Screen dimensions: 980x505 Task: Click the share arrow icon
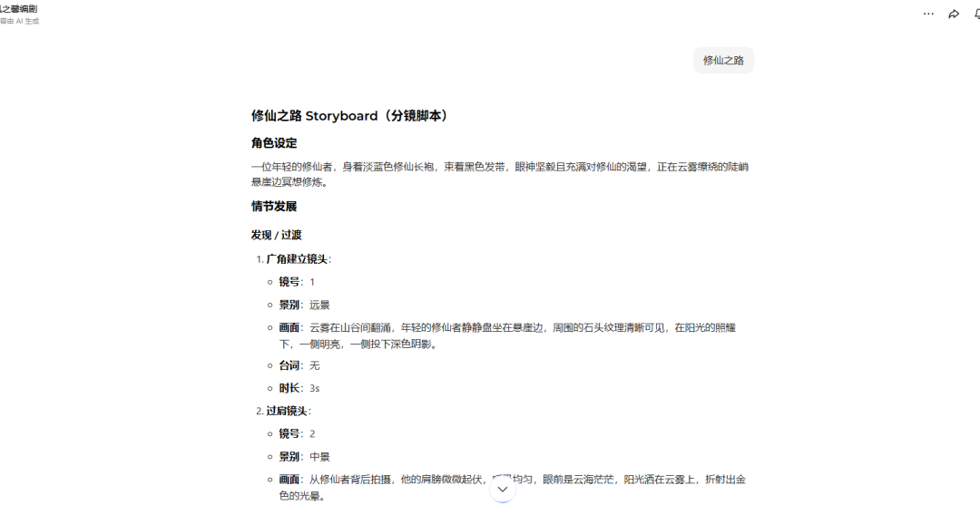click(x=954, y=14)
